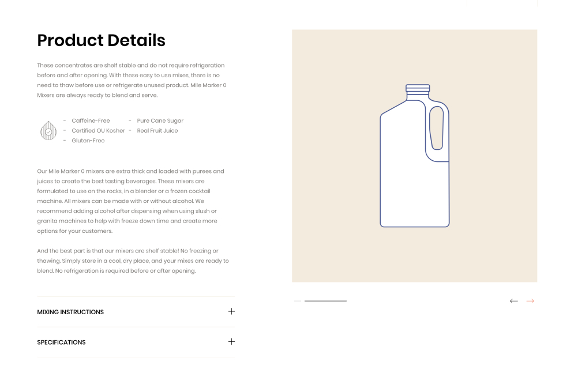This screenshot has height=392, width=578.
Task: Click the droplet checkmark icon
Action: point(48,130)
